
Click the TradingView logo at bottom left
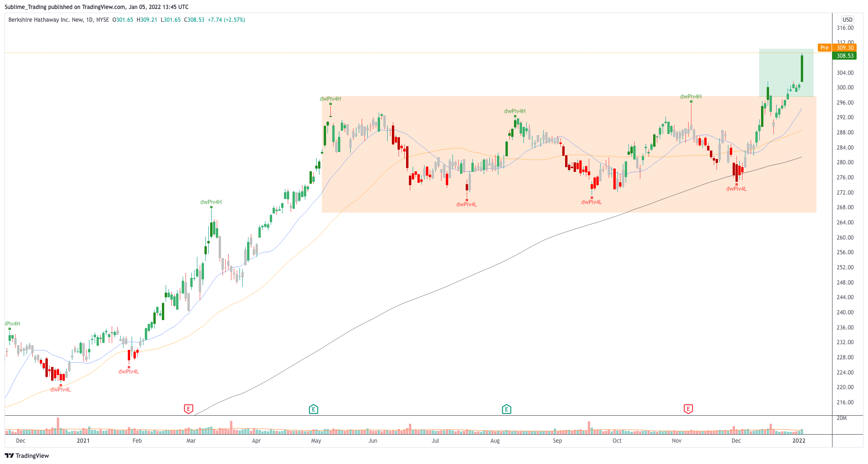pyautogui.click(x=27, y=455)
